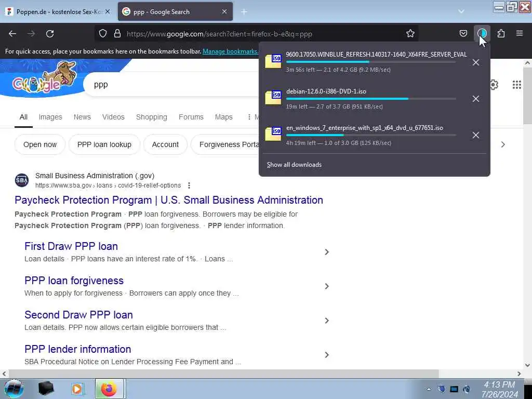The height and width of the screenshot is (399, 532).
Task: Click the debian ISO file icon
Action: point(273,98)
